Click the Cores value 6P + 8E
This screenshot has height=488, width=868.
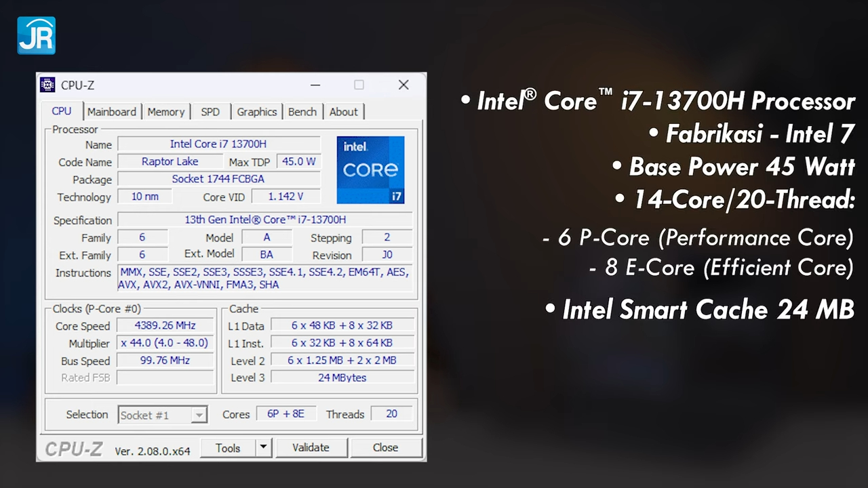tap(285, 413)
